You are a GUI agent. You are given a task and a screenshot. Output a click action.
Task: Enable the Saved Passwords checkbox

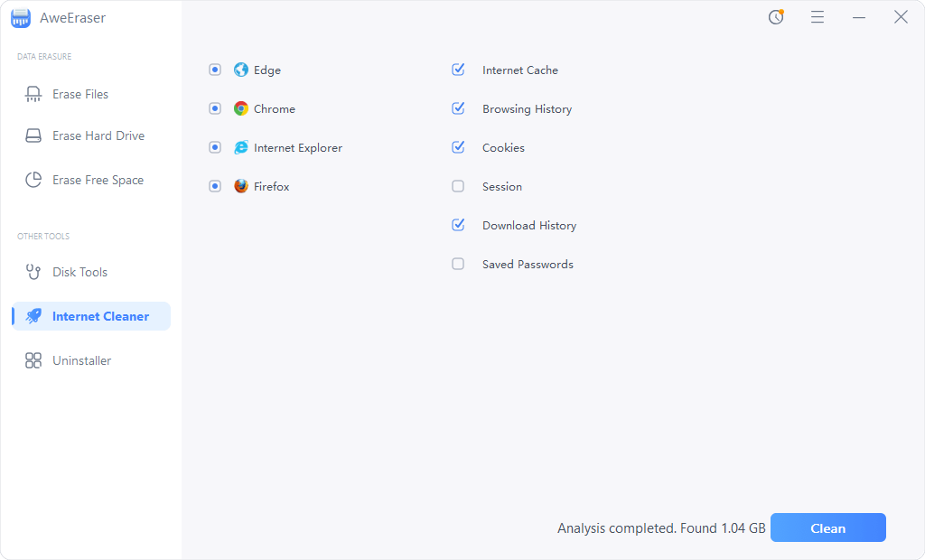[458, 264]
